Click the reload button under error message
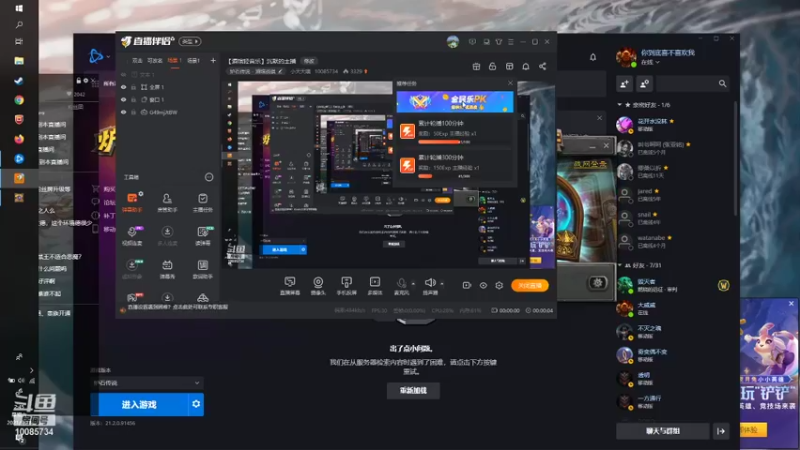The width and height of the screenshot is (800, 450). [413, 390]
